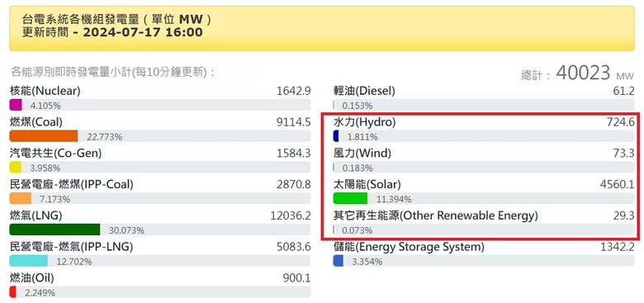Select the 風力(Wind) label
644x303 pixels.
pyautogui.click(x=362, y=153)
